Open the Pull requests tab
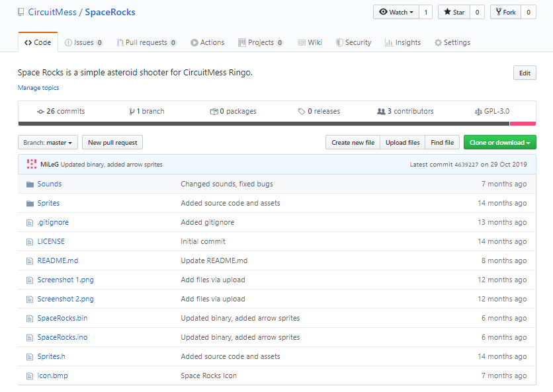 (147, 43)
